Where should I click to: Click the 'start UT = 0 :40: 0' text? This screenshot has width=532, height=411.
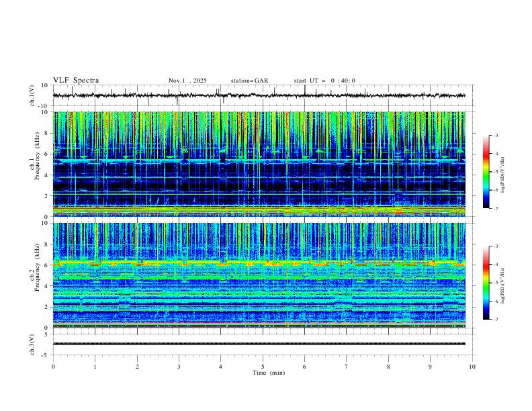[x=324, y=81]
